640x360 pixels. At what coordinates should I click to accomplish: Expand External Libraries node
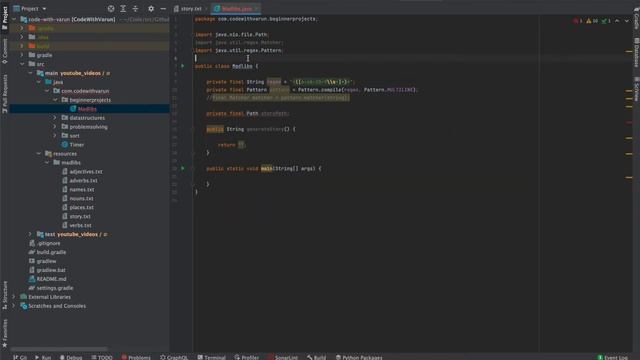coord(14,297)
